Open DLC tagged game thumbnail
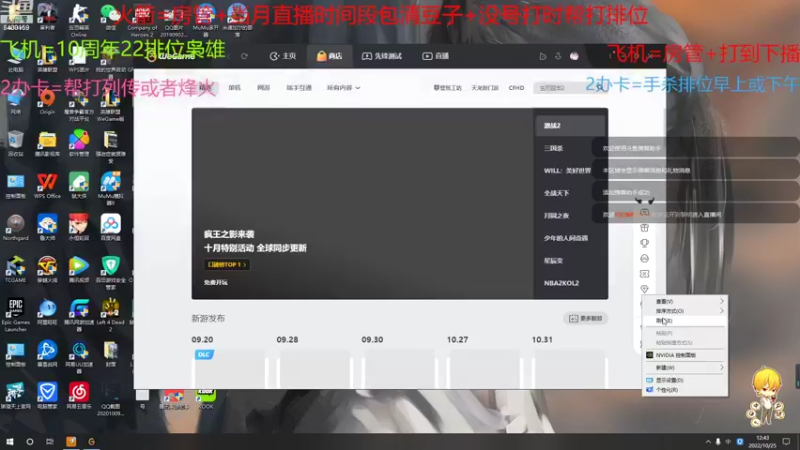This screenshot has width=800, height=450. click(x=230, y=369)
